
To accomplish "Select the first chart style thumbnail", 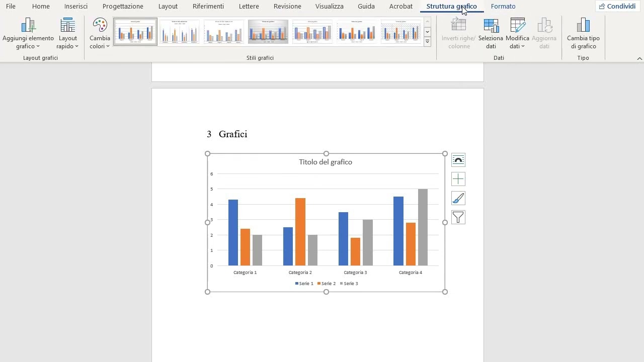I will [x=135, y=32].
